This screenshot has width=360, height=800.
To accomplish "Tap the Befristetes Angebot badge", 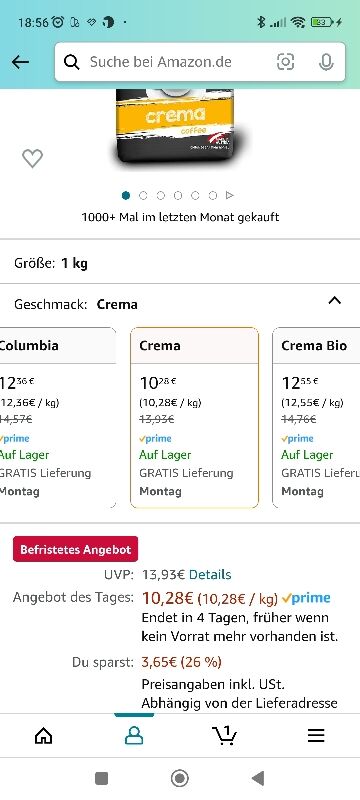I will (x=75, y=549).
